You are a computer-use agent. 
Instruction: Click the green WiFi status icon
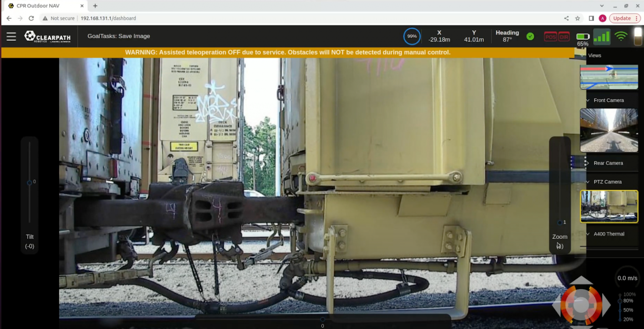[x=622, y=36]
